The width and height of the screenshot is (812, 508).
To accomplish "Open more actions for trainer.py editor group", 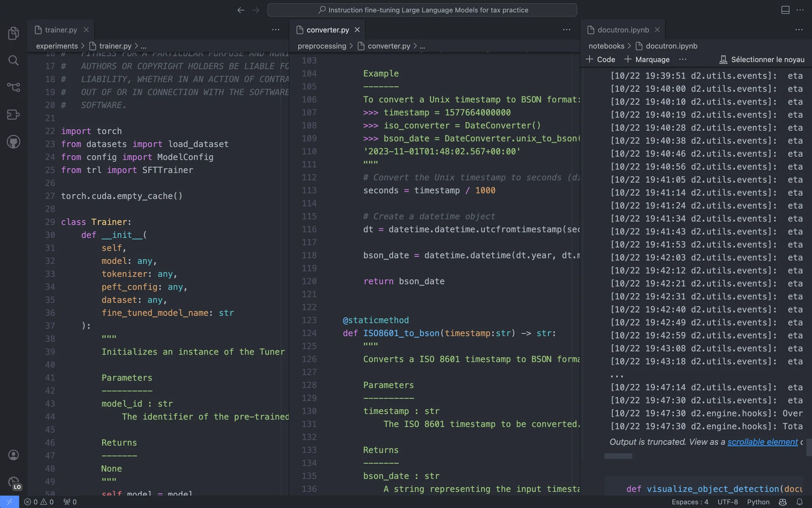I will pyautogui.click(x=276, y=30).
